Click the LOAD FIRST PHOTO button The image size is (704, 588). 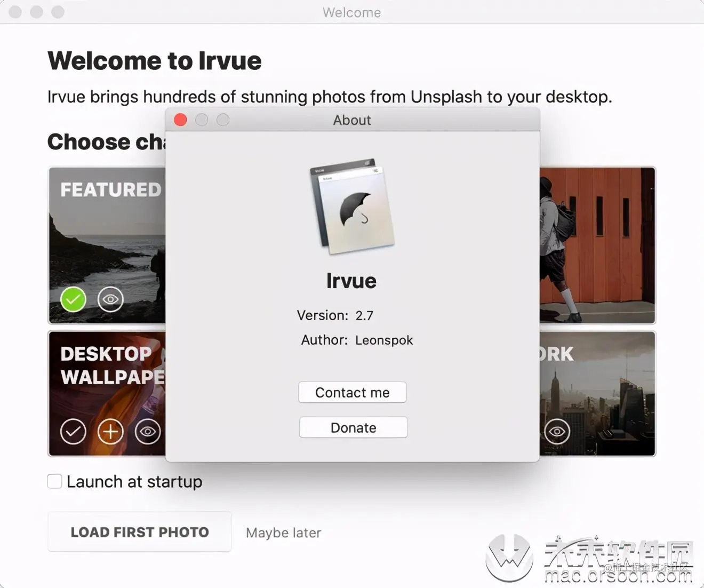click(x=140, y=532)
